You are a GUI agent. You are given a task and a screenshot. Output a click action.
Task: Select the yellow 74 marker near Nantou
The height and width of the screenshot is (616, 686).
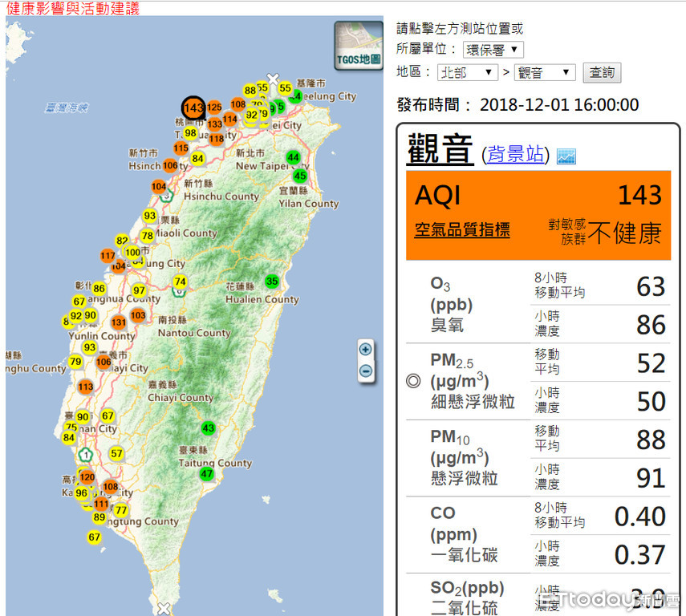coord(181,282)
